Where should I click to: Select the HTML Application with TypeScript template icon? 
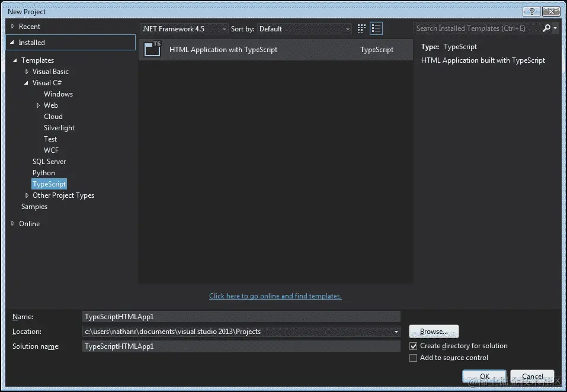click(152, 49)
